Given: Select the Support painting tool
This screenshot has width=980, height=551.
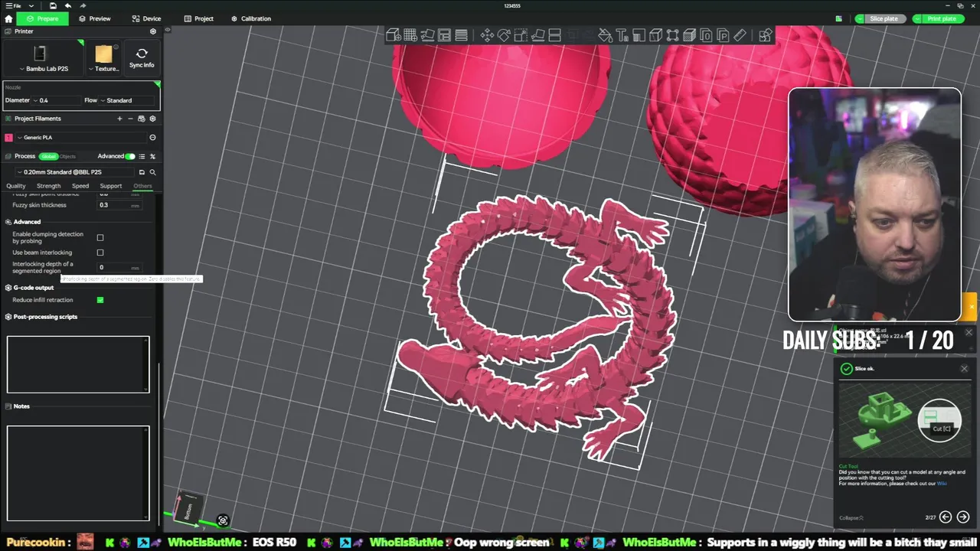Looking at the screenshot, I should point(639,35).
